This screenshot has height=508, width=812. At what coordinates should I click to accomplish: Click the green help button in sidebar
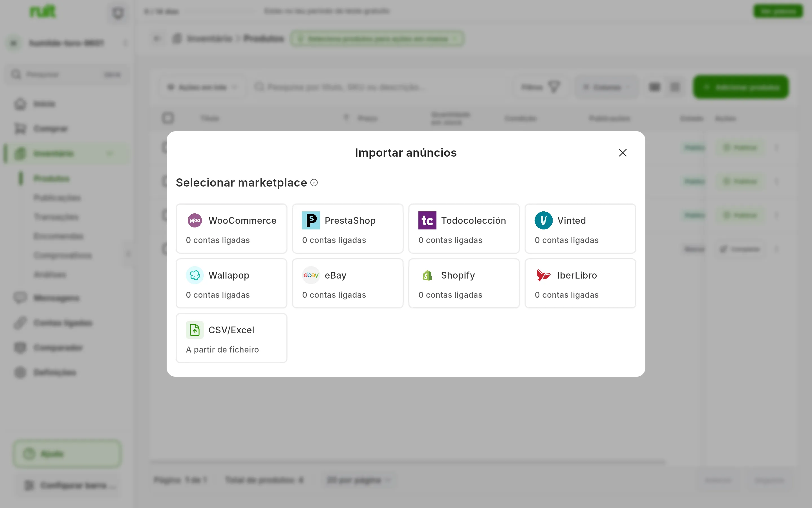point(67,454)
